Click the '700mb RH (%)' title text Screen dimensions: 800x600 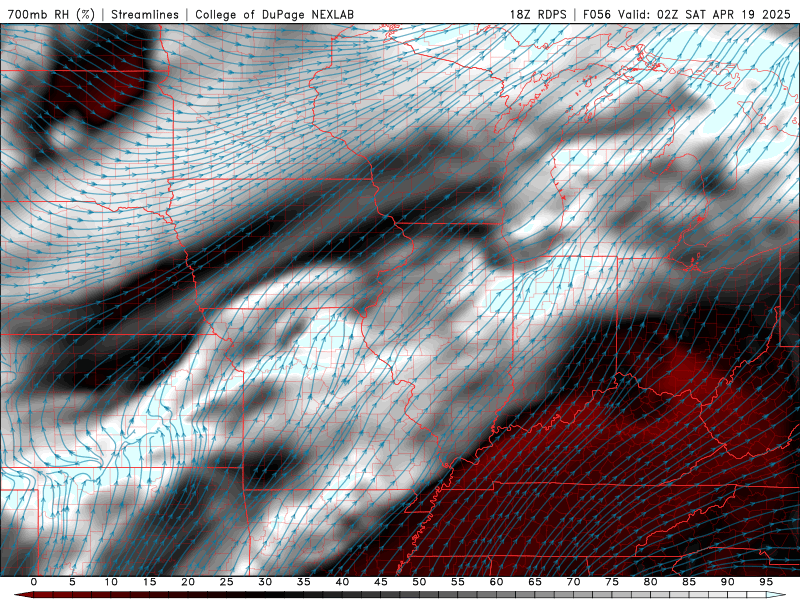tap(52, 14)
